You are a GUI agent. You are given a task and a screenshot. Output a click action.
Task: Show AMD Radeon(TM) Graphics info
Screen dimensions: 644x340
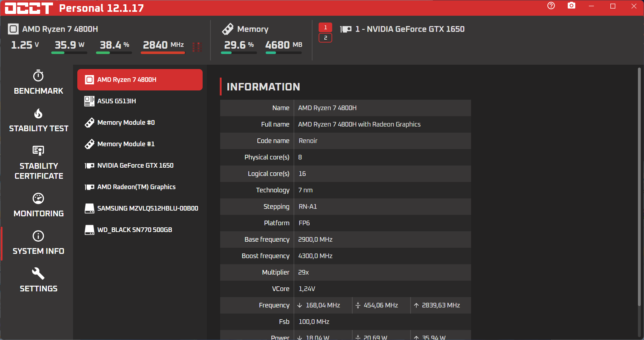[x=140, y=187]
